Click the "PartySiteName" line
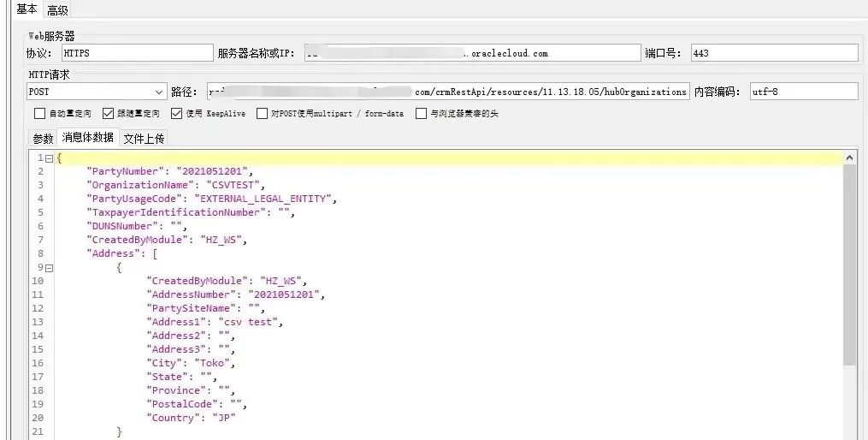The image size is (868, 440). (x=205, y=308)
